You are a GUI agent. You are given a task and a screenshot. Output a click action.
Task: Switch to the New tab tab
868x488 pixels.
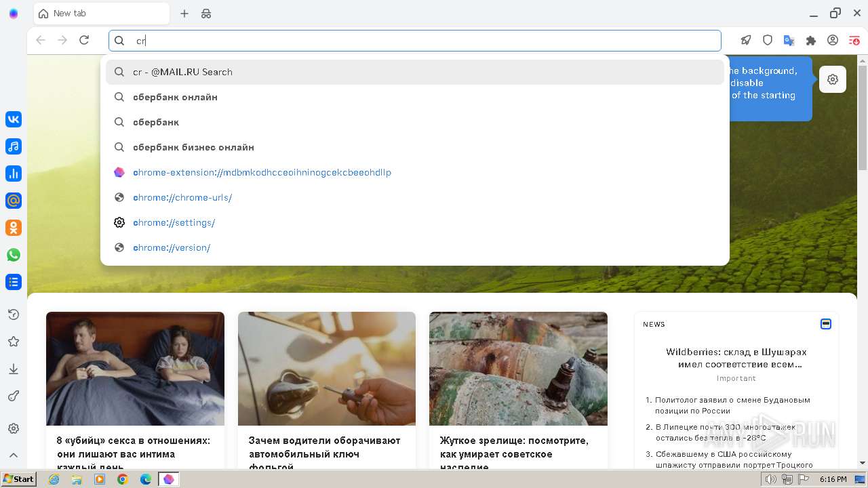pos(102,14)
